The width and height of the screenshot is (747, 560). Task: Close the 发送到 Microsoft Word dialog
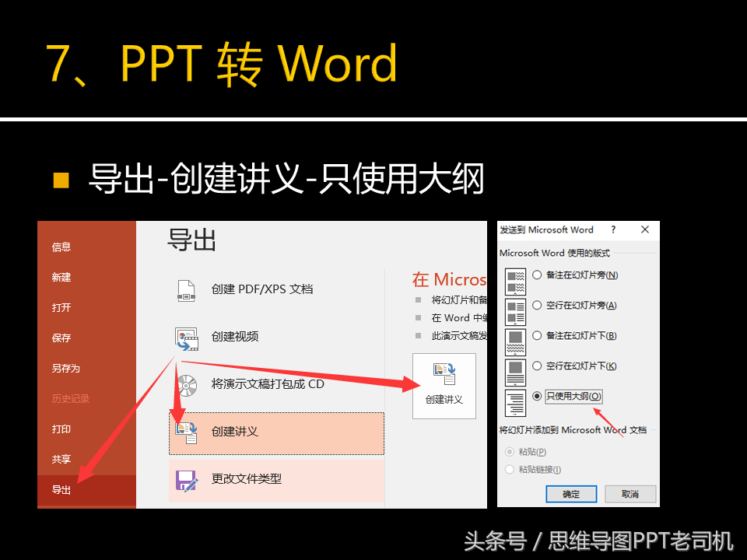[x=645, y=229]
